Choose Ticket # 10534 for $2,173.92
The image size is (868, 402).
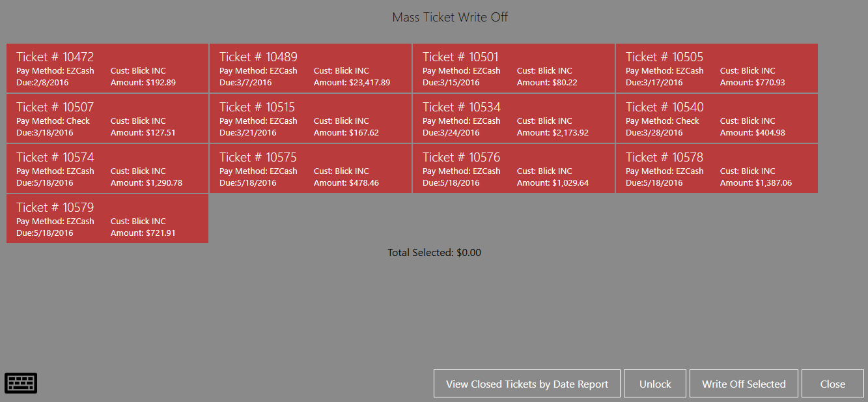tap(514, 119)
